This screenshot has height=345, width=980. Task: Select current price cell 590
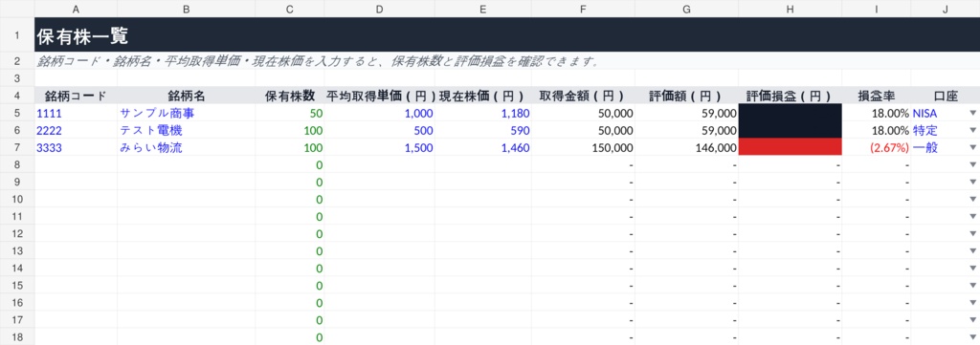[483, 130]
